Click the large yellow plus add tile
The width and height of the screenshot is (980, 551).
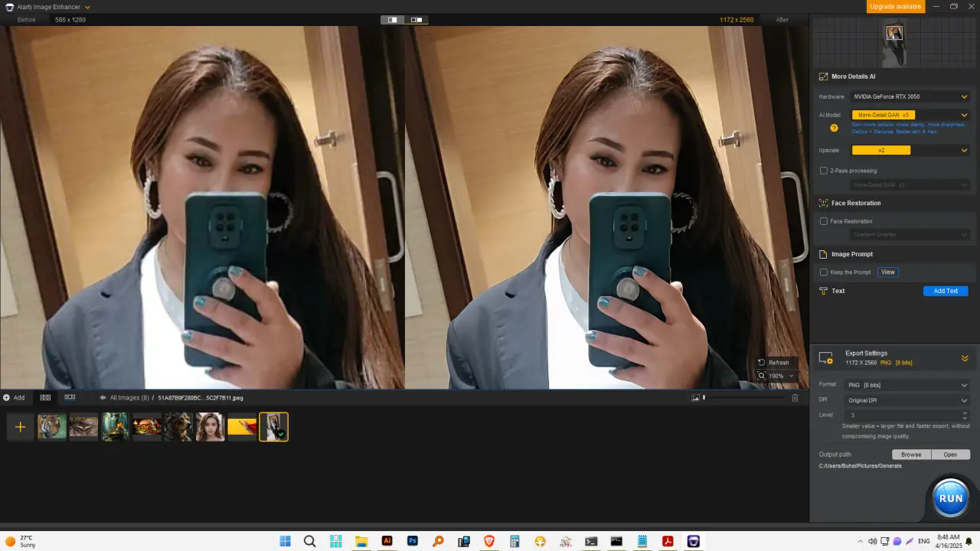click(21, 427)
